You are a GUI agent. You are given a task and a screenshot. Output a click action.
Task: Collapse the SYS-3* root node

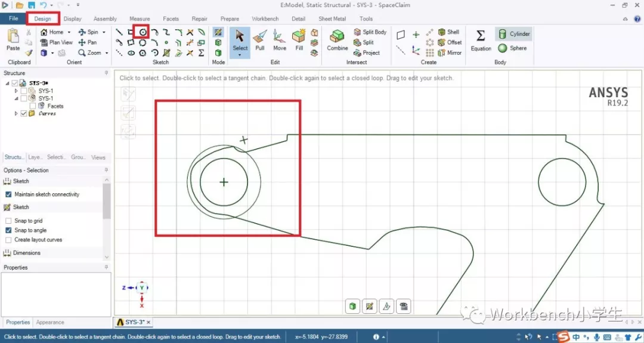tap(7, 83)
